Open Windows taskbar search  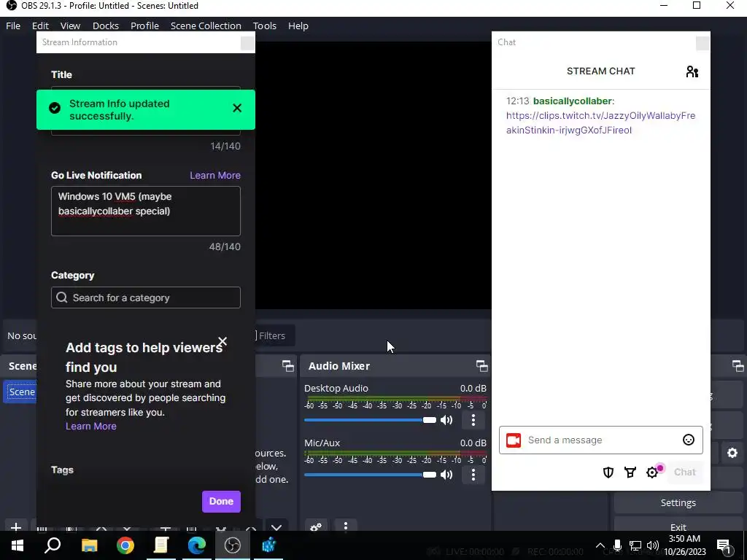(53, 545)
